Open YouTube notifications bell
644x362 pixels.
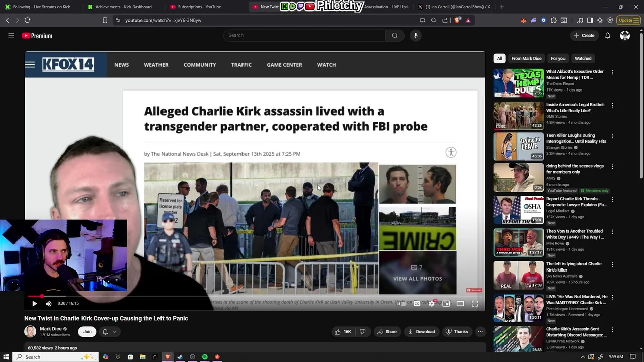(x=607, y=35)
